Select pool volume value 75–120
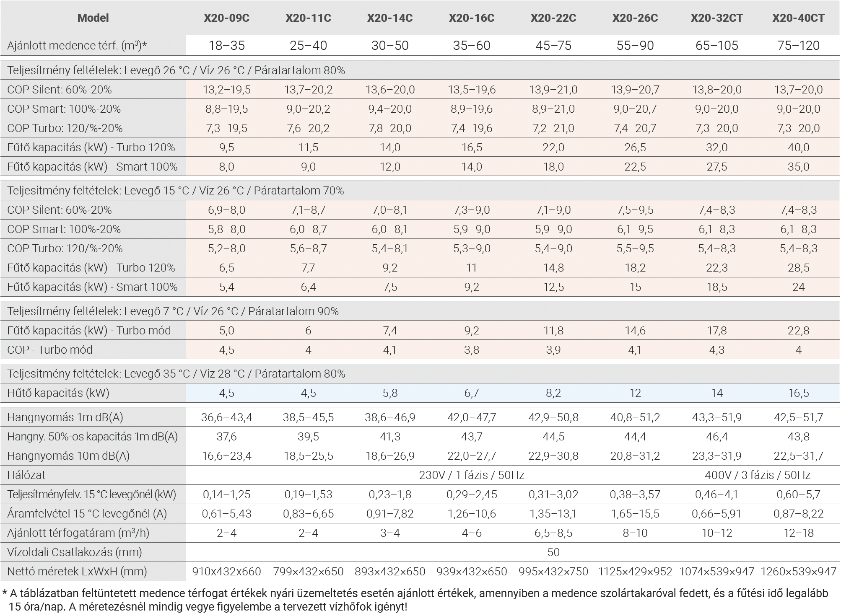Viewport: 841px width, 616px height. point(798,45)
